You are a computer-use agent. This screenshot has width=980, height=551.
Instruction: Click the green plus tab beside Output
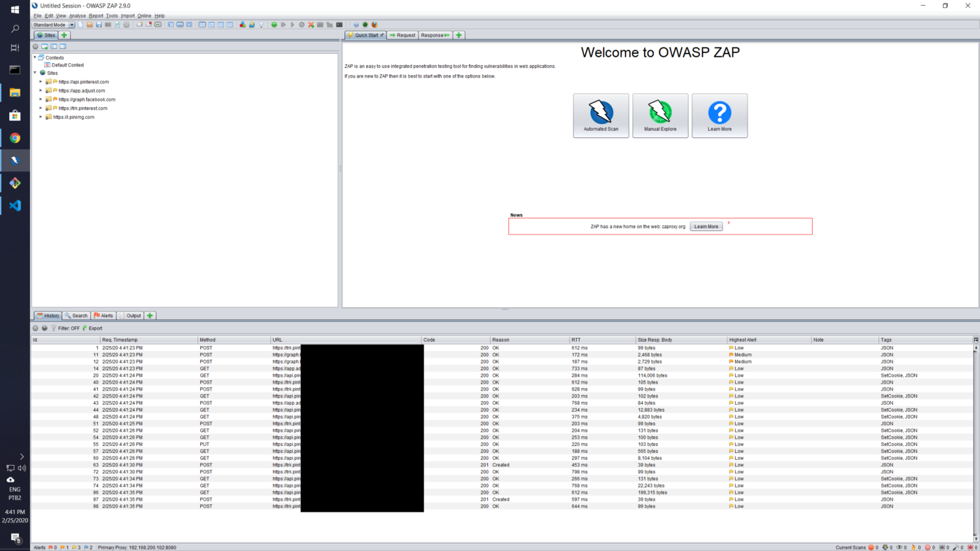[x=150, y=316]
